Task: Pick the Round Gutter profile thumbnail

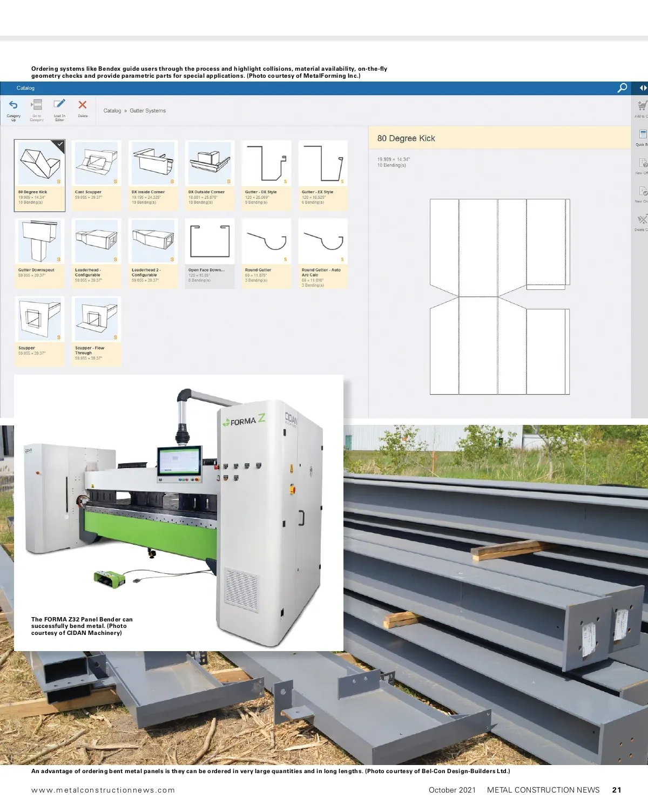Action: 266,241
